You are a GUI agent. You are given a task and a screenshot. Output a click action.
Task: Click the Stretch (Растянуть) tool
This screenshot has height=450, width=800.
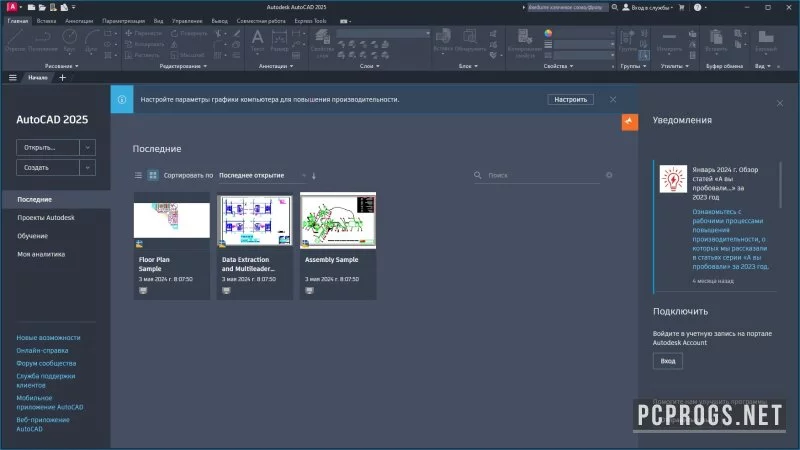(142, 55)
